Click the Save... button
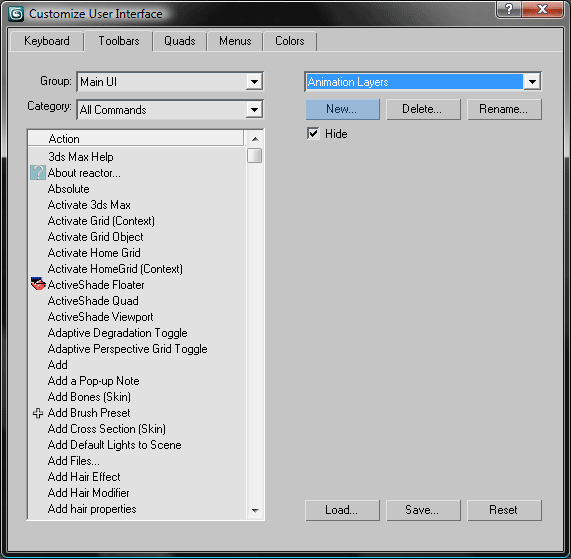571x559 pixels. tap(423, 510)
